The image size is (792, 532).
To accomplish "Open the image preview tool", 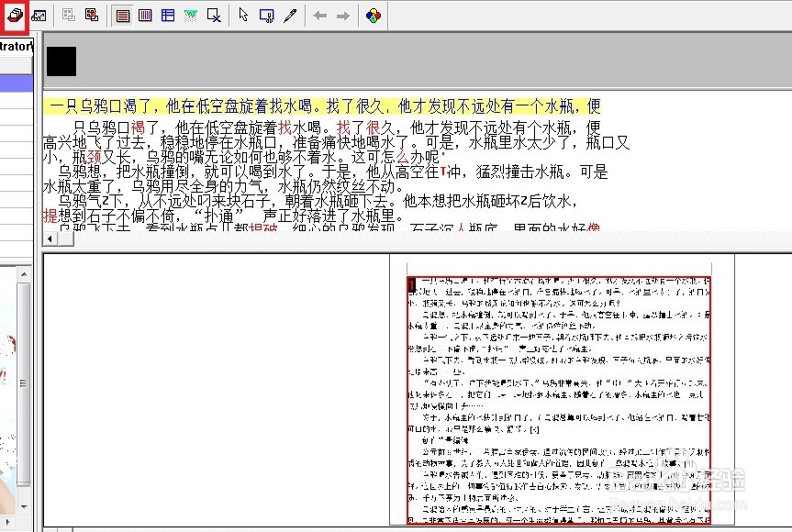I will pos(39,15).
